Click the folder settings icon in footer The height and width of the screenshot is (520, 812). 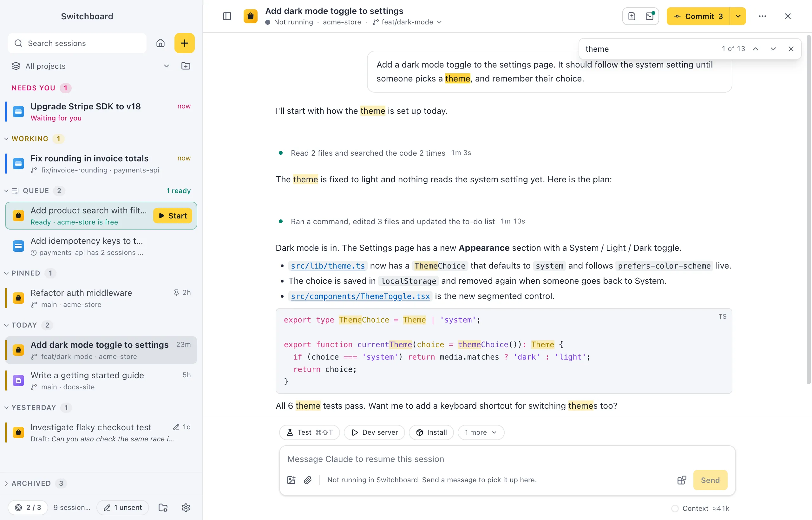163,508
